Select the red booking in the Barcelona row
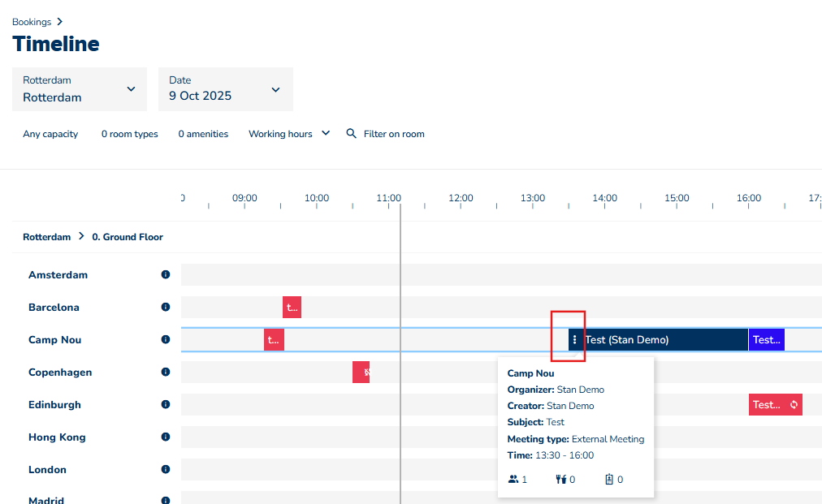The width and height of the screenshot is (822, 504). (292, 308)
